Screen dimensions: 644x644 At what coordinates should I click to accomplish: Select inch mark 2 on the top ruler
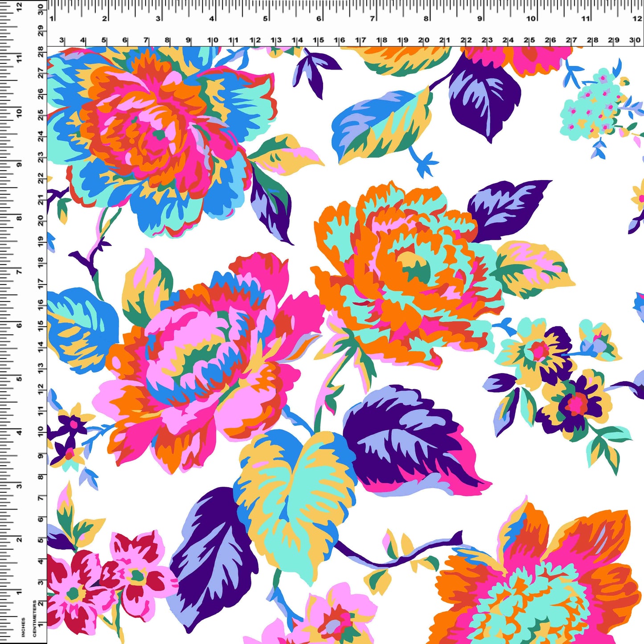[105, 19]
